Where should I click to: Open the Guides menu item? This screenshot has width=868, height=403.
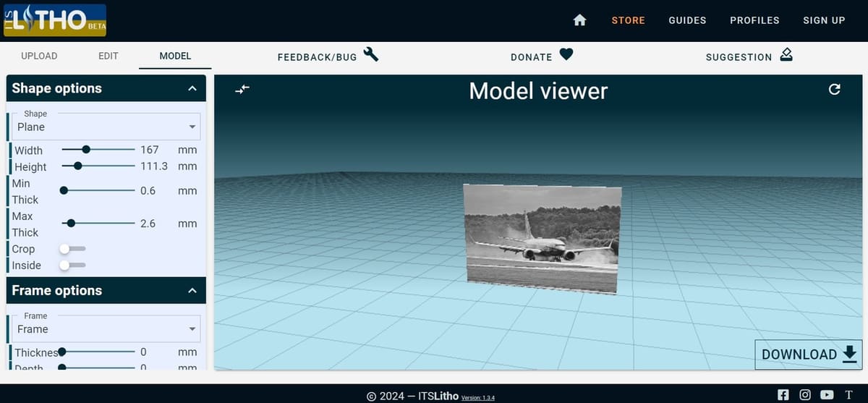pos(687,20)
